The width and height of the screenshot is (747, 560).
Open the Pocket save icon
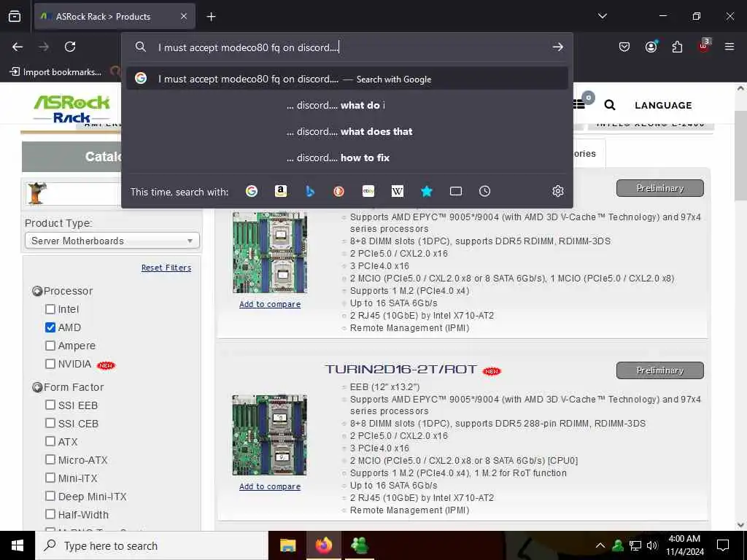click(624, 47)
